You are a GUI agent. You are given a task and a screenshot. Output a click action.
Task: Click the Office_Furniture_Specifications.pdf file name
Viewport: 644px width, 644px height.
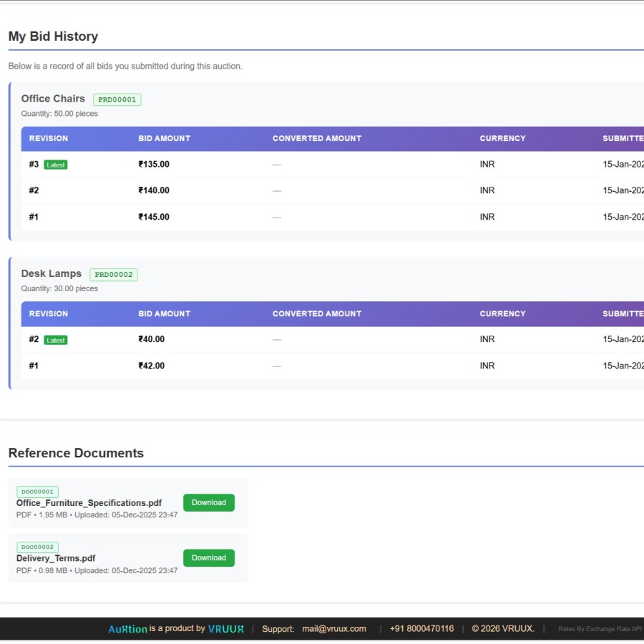pyautogui.click(x=89, y=503)
